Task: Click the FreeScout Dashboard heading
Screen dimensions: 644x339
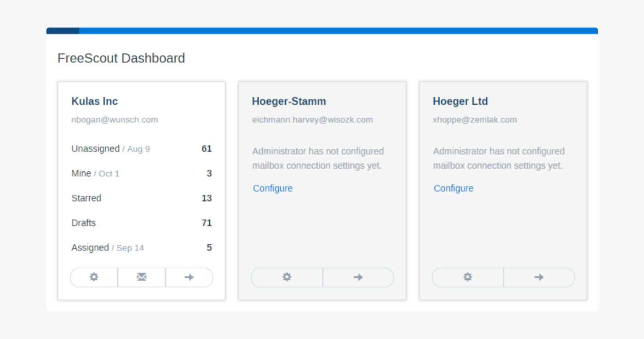Action: 121,58
